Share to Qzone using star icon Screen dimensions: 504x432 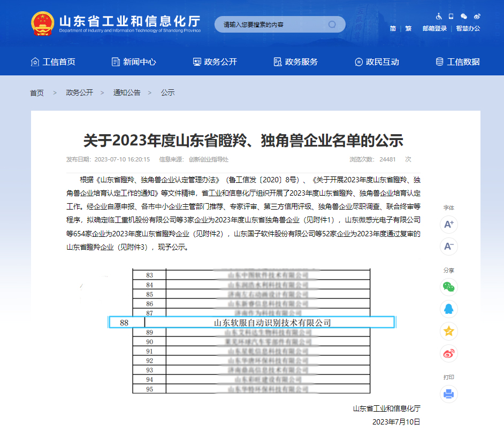(448, 331)
